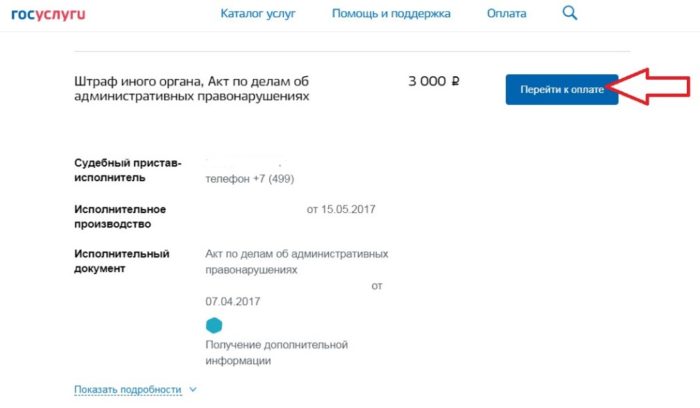
Task: Click the 3 000 fine amount
Action: click(x=427, y=81)
